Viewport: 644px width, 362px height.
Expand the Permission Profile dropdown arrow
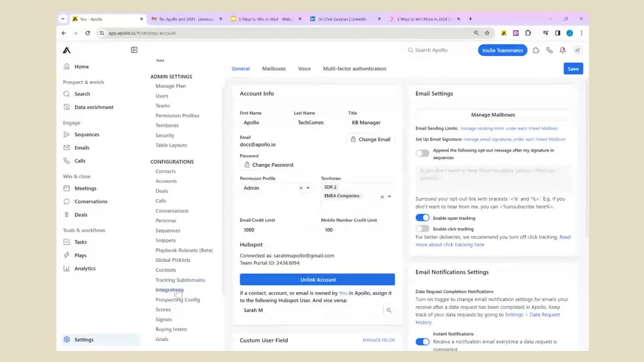(x=308, y=188)
